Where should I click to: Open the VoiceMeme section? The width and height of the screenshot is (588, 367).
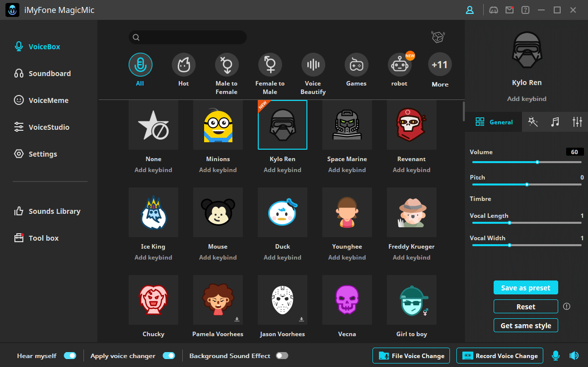point(41,100)
